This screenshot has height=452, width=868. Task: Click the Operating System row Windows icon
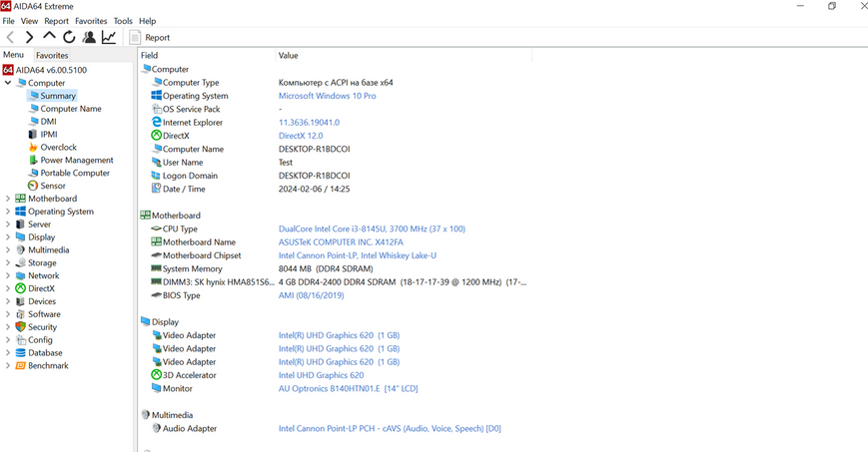(x=157, y=95)
